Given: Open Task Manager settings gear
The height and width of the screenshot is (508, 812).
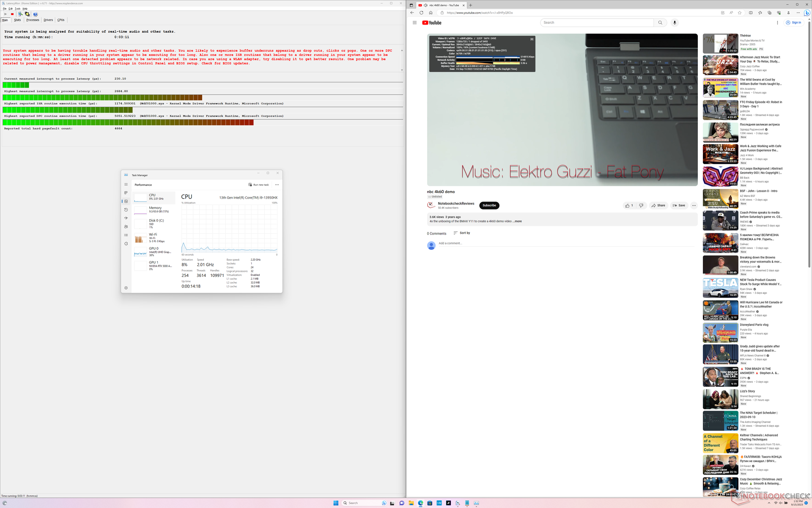Looking at the screenshot, I should click(x=126, y=288).
